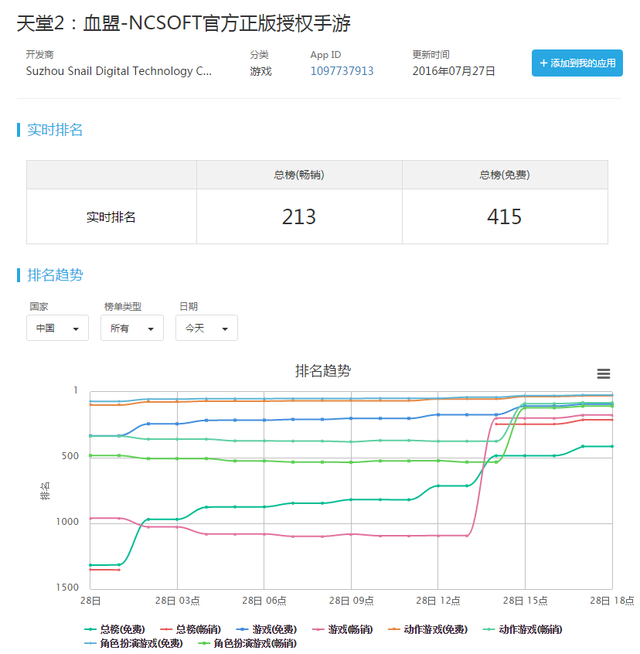The image size is (640, 654).
Task: Open the chart hamburger export menu
Action: point(603,373)
